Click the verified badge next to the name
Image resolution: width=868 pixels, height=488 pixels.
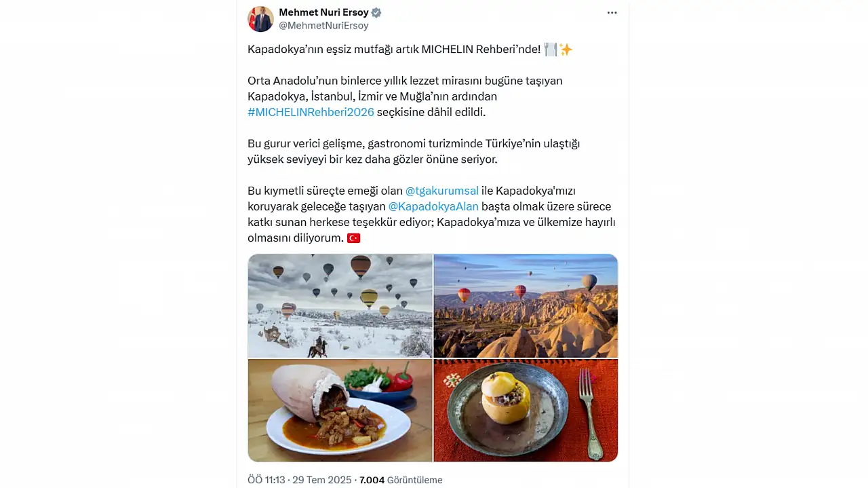tap(376, 12)
